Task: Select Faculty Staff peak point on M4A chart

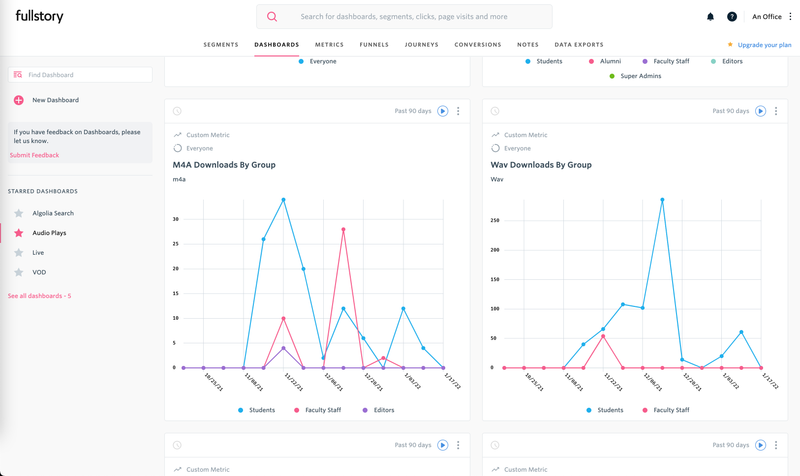Action: pos(343,230)
